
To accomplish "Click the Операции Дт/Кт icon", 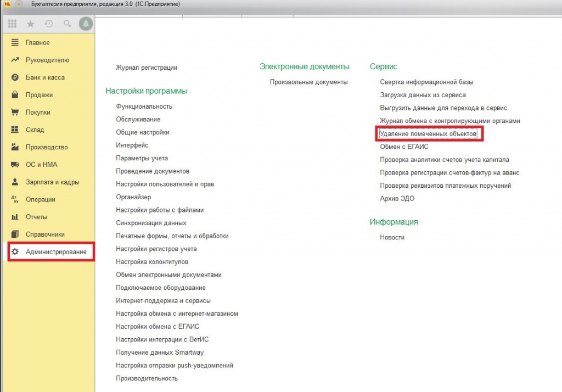I will coord(15,199).
